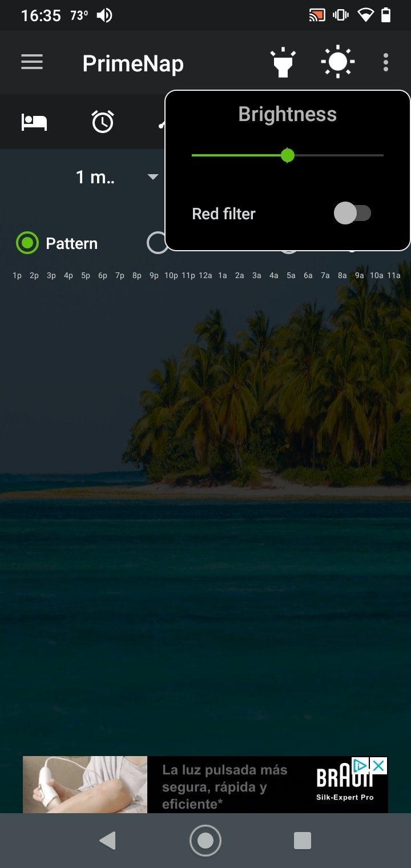This screenshot has height=868, width=411.
Task: Click the 8a hour marker
Action: 342,276
